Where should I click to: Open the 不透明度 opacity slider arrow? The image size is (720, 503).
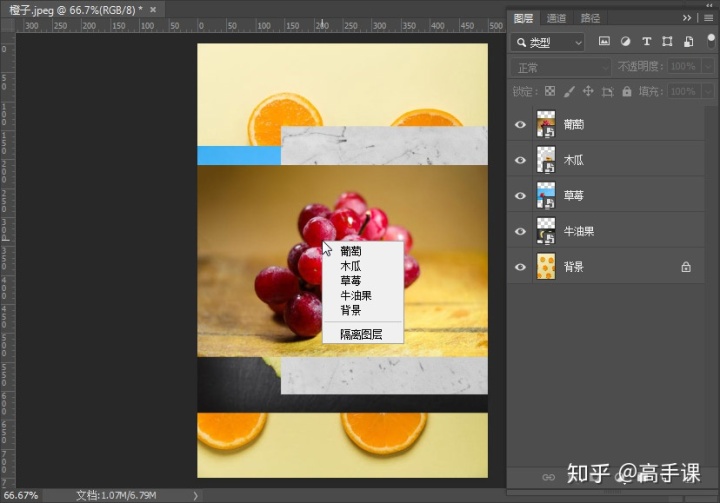pyautogui.click(x=708, y=67)
